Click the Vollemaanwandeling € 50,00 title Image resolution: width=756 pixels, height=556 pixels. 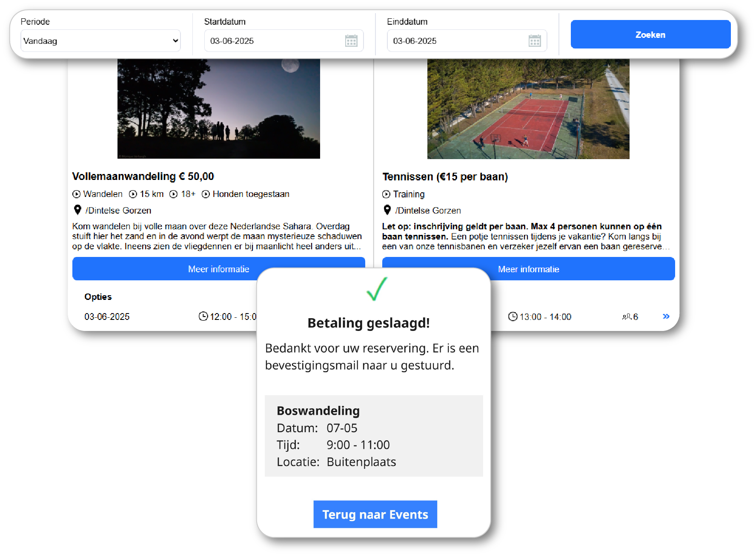[x=143, y=176]
